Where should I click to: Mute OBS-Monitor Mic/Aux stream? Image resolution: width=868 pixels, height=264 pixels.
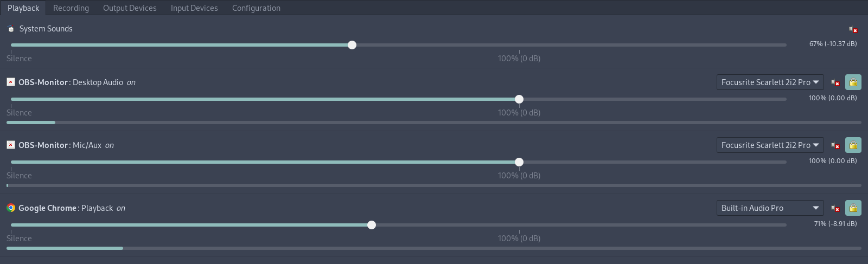tap(835, 145)
